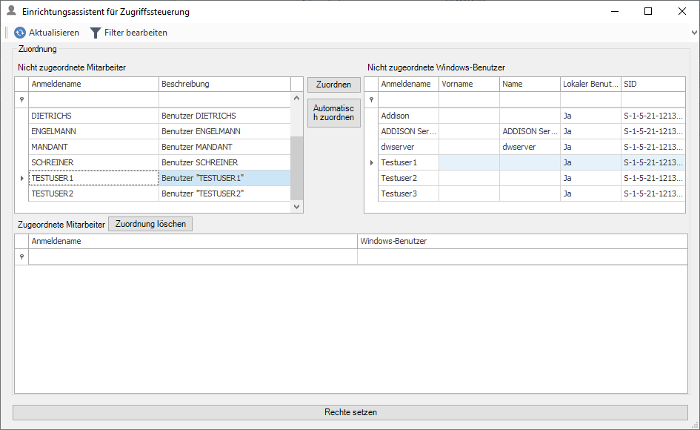
Task: Click description Benutzer "TESTUSER2"
Action: pyautogui.click(x=203, y=194)
